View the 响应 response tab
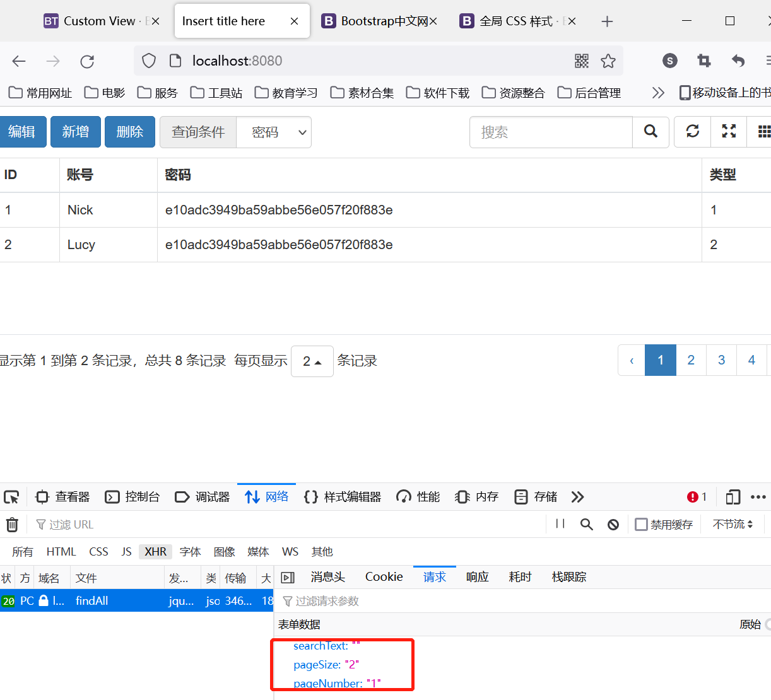Screen dimensions: 771x700 tap(478, 577)
